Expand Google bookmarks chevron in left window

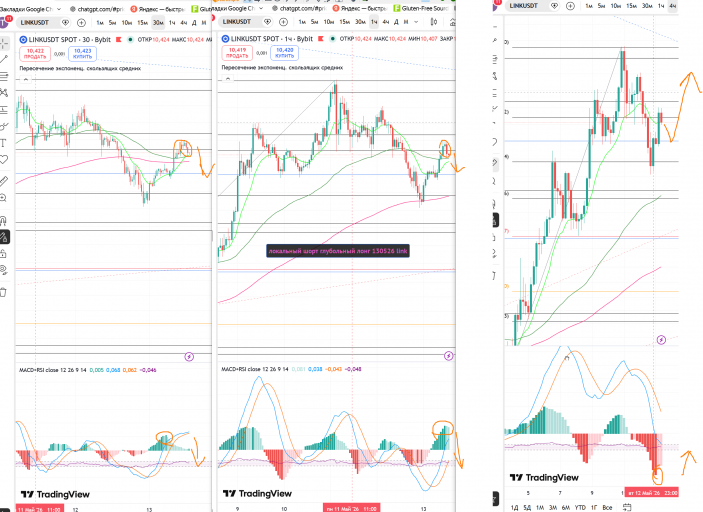(59, 9)
